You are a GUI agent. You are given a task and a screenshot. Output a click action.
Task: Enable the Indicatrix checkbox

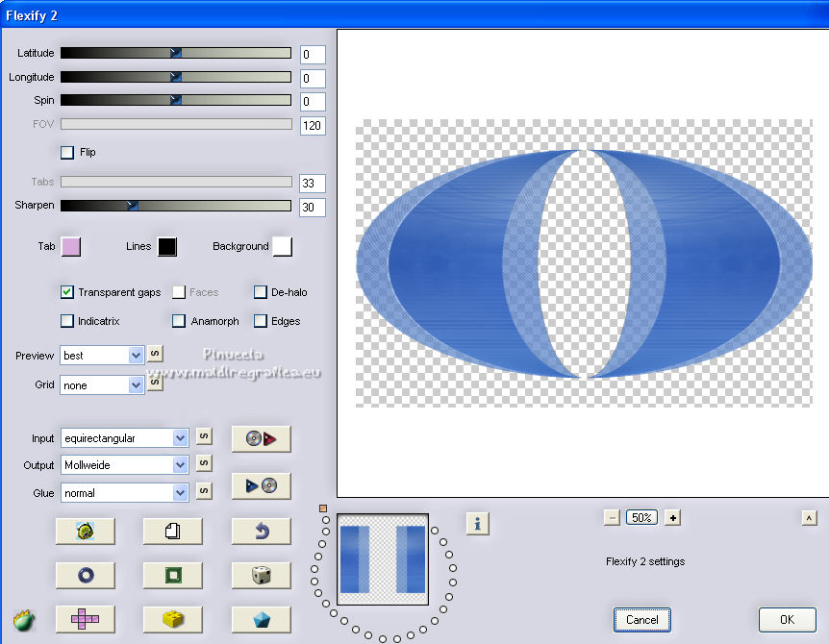(x=67, y=321)
